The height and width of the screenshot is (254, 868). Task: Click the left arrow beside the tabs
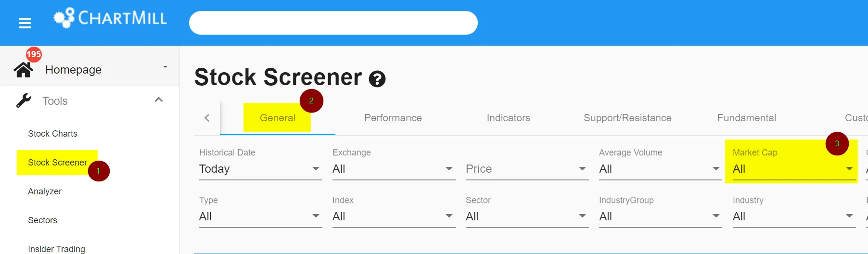(x=207, y=118)
